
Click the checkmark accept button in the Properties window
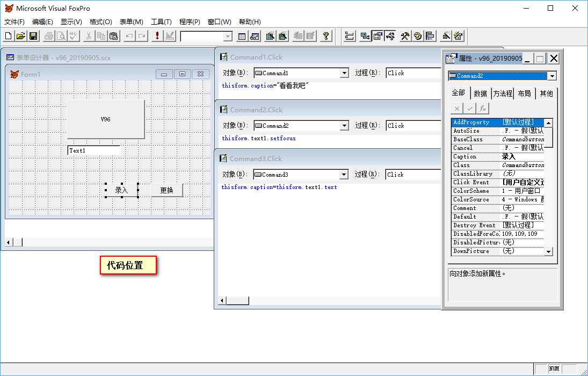(469, 109)
